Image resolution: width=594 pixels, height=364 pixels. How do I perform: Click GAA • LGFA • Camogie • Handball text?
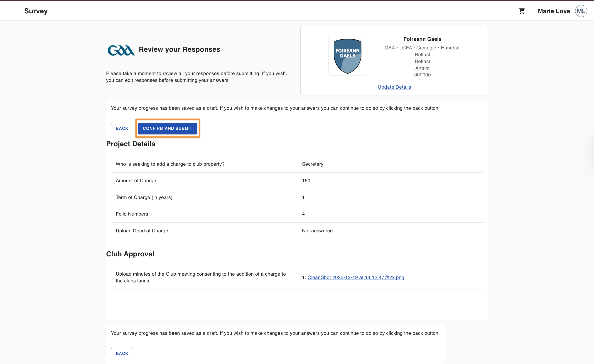point(422,48)
